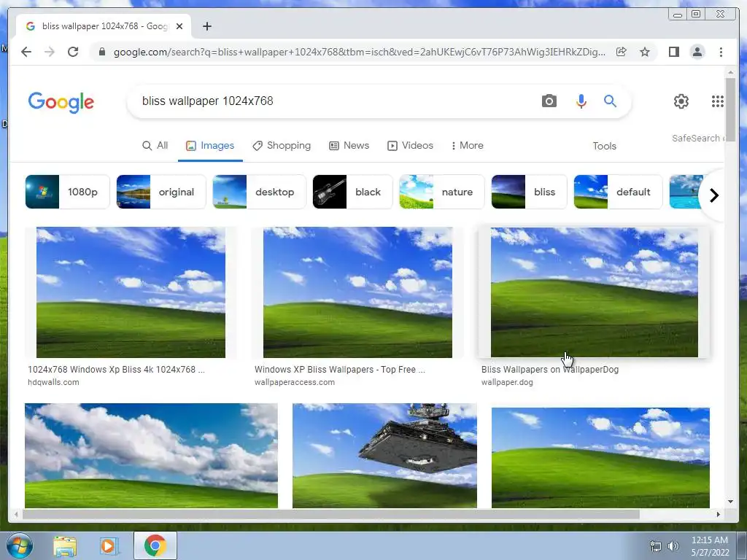Open the Videos tab
Image resolution: width=747 pixels, height=560 pixels.
click(410, 146)
